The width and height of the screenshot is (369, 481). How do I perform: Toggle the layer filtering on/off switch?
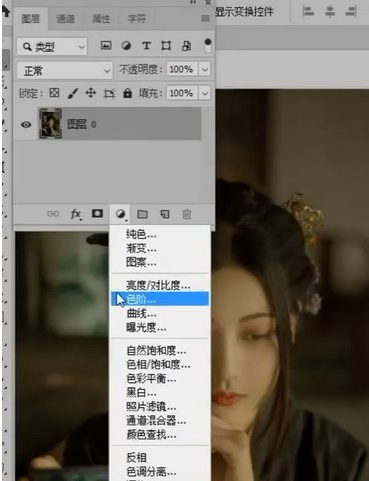pos(208,46)
